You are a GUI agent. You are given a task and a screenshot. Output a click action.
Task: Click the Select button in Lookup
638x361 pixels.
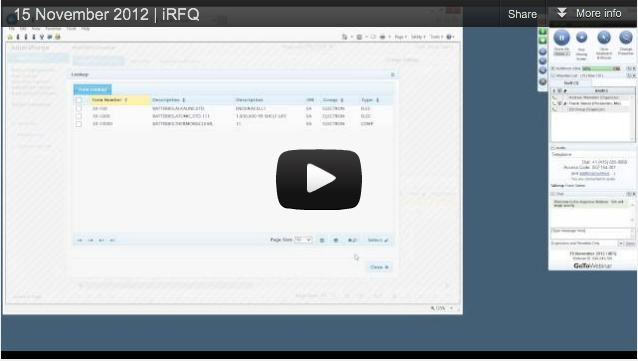(x=378, y=240)
